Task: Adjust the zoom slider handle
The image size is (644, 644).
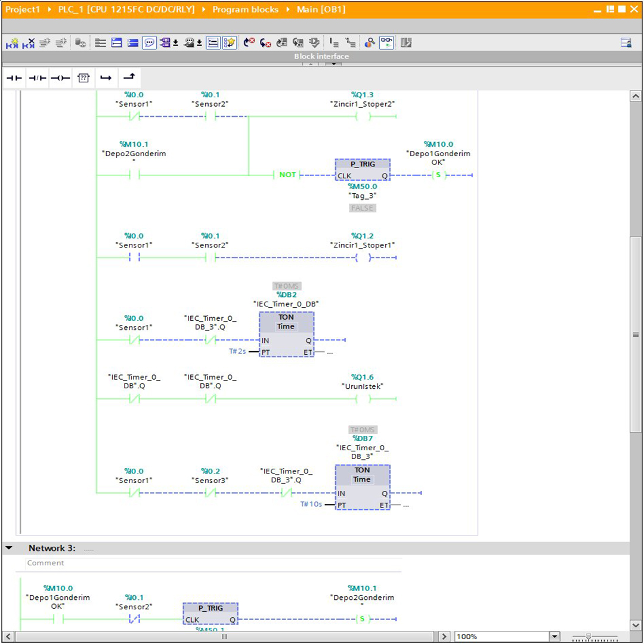Action: coord(589,637)
